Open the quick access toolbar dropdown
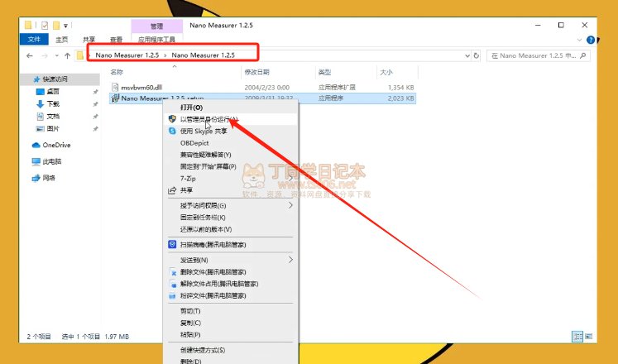Screen dimensions: 618x364 pos(65,26)
